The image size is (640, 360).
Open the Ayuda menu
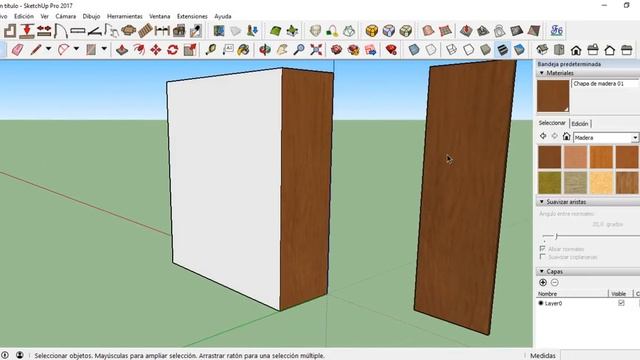coord(223,16)
